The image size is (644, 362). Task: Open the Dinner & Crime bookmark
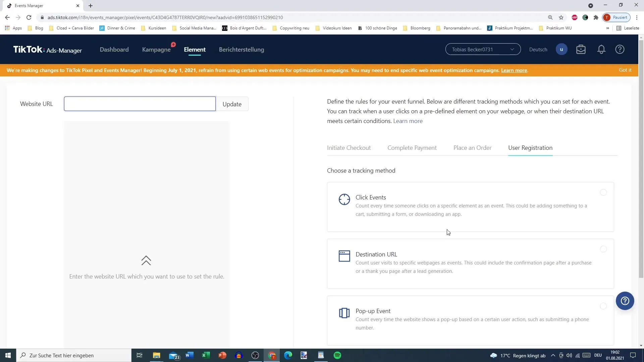click(117, 28)
